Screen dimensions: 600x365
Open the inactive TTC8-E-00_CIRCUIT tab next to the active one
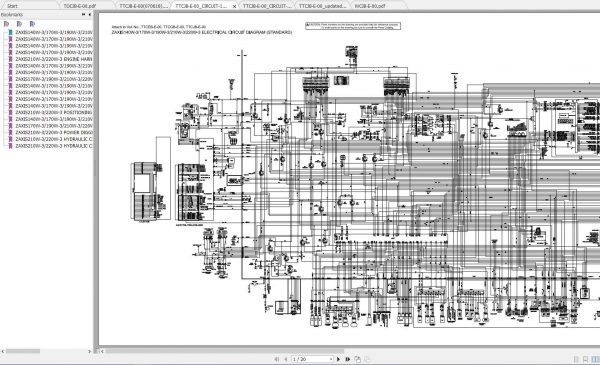267,6
